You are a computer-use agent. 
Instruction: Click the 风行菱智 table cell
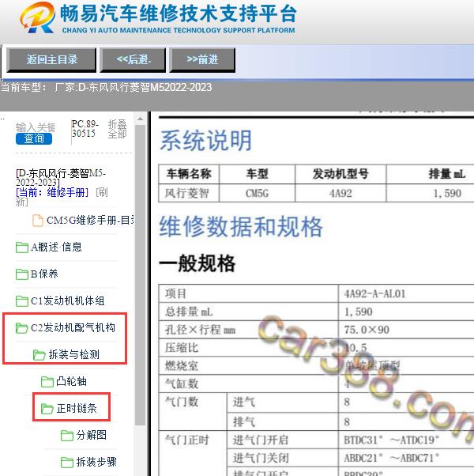point(189,193)
